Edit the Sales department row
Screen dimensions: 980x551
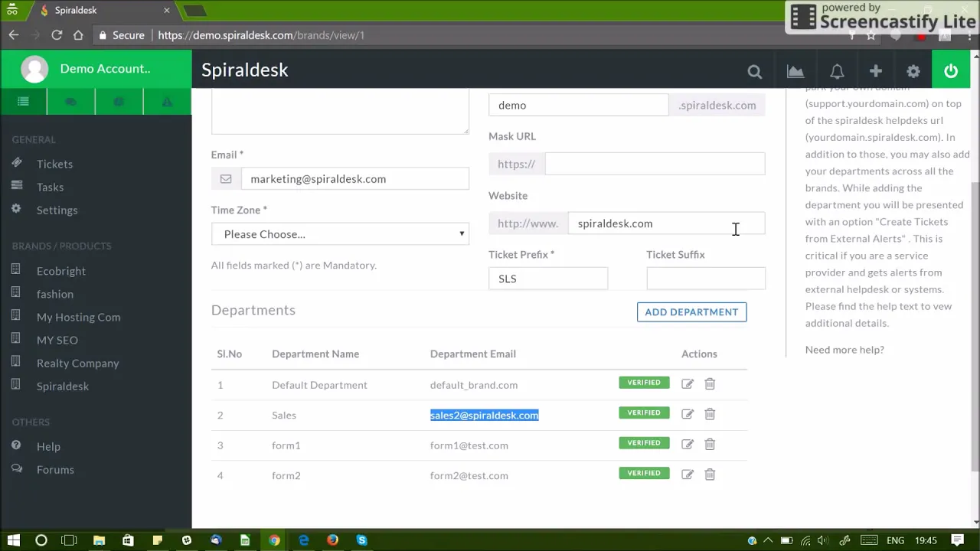[x=688, y=414]
